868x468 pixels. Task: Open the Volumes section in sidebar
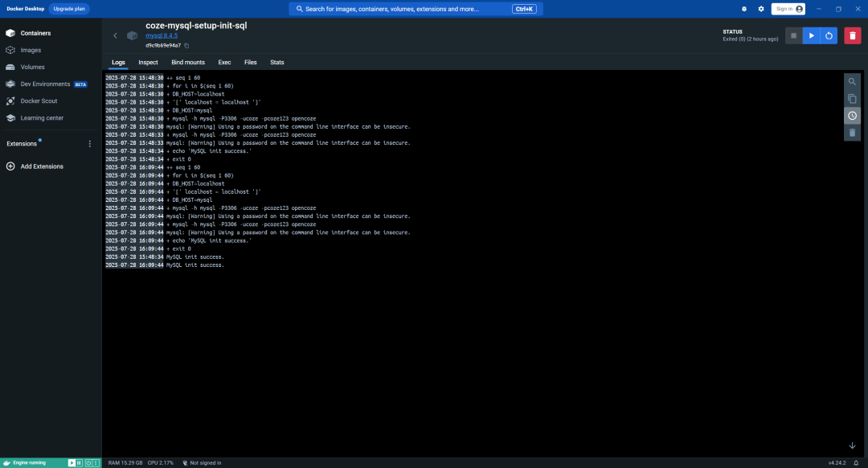tap(32, 67)
